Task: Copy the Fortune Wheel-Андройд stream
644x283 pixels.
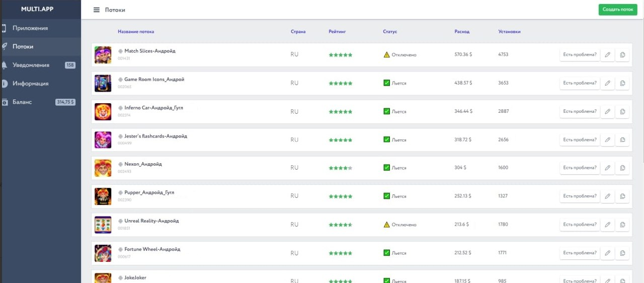Action: pos(622,253)
